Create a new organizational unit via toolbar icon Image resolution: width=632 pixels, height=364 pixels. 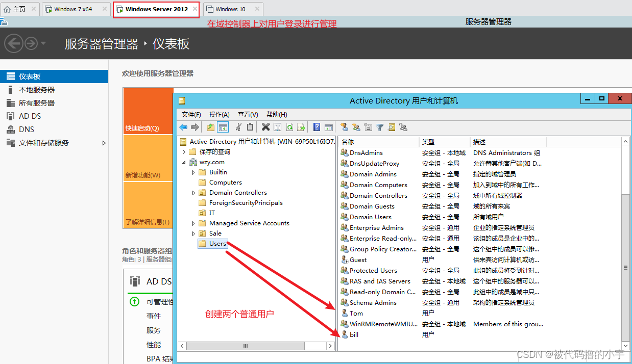click(x=368, y=127)
